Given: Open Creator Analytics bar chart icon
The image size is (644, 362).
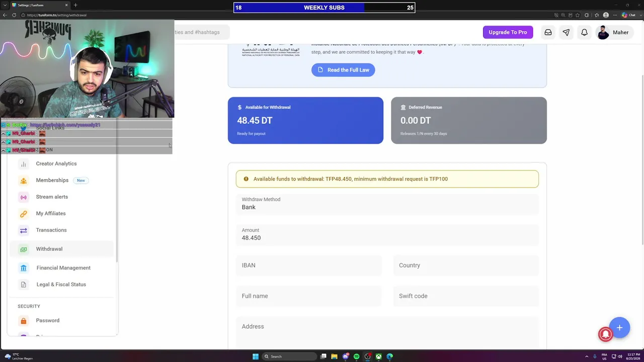Looking at the screenshot, I should [x=23, y=164].
